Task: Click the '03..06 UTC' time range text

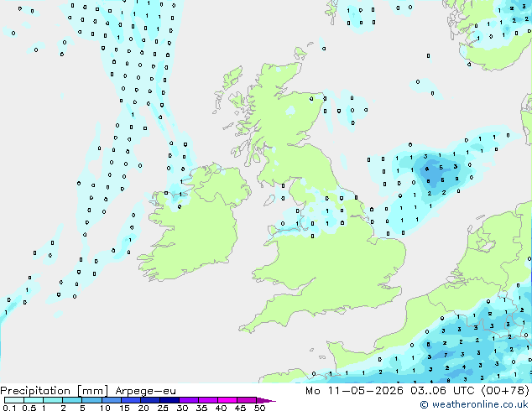Action: click(x=442, y=391)
